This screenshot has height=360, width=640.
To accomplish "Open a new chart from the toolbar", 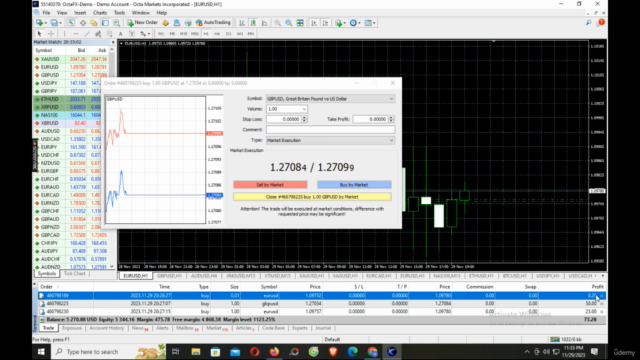I will 39,23.
